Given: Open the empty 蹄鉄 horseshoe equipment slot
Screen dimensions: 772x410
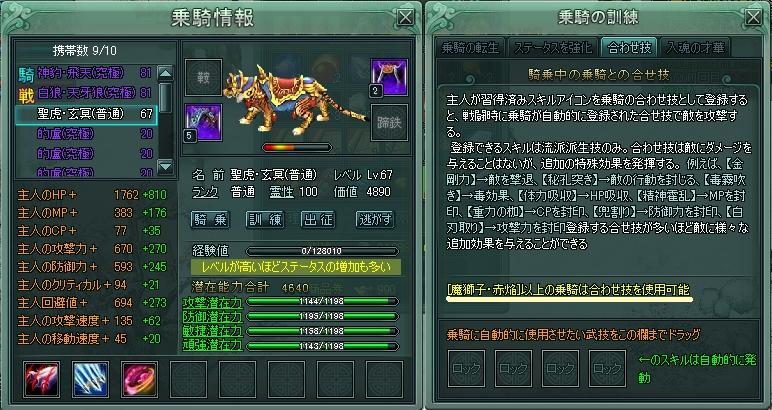Looking at the screenshot, I should [389, 122].
